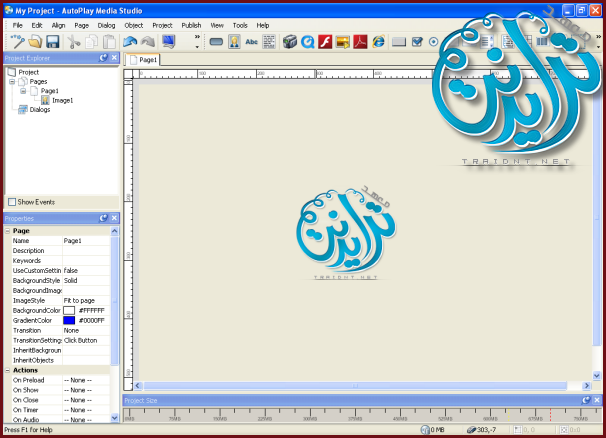The image size is (606, 438).
Task: Add a new Image object
Action: tap(234, 41)
